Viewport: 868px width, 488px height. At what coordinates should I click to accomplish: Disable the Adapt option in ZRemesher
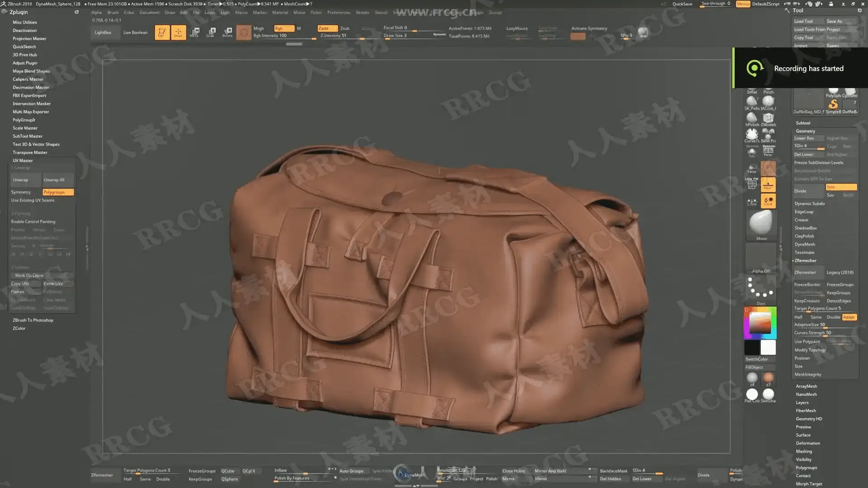[849, 317]
